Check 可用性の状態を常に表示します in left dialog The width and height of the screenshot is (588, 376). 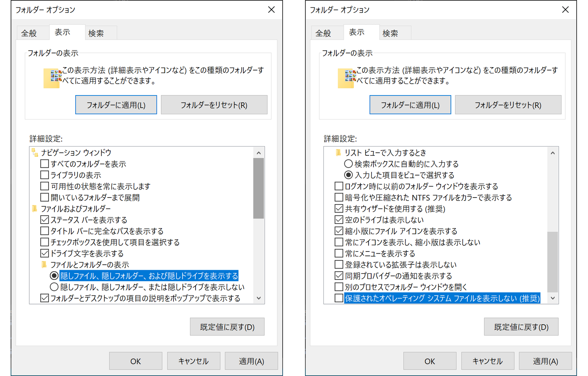click(x=44, y=186)
